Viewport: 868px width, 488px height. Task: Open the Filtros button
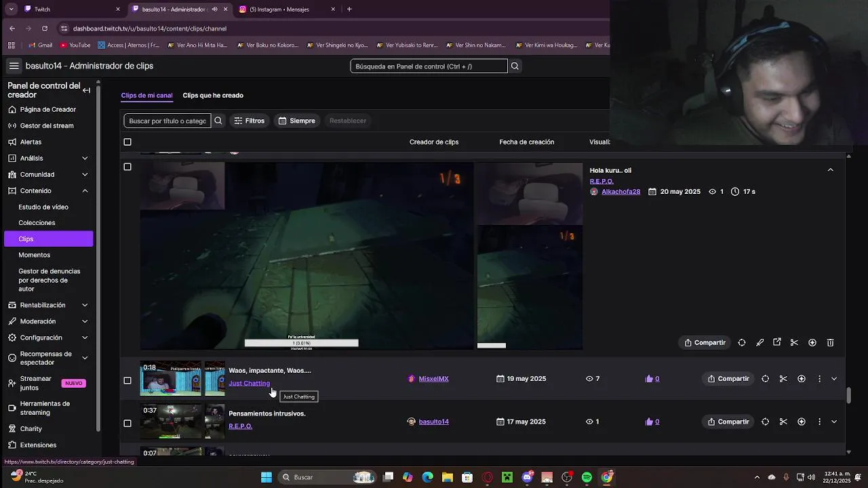point(250,121)
